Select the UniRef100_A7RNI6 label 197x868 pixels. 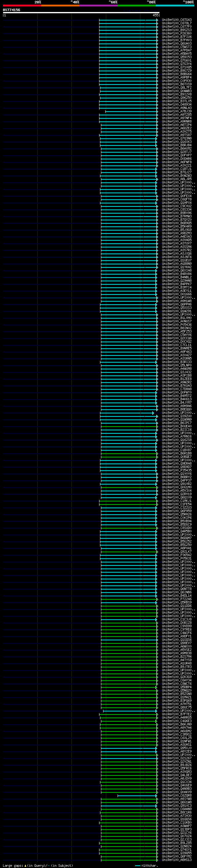(x=177, y=436)
